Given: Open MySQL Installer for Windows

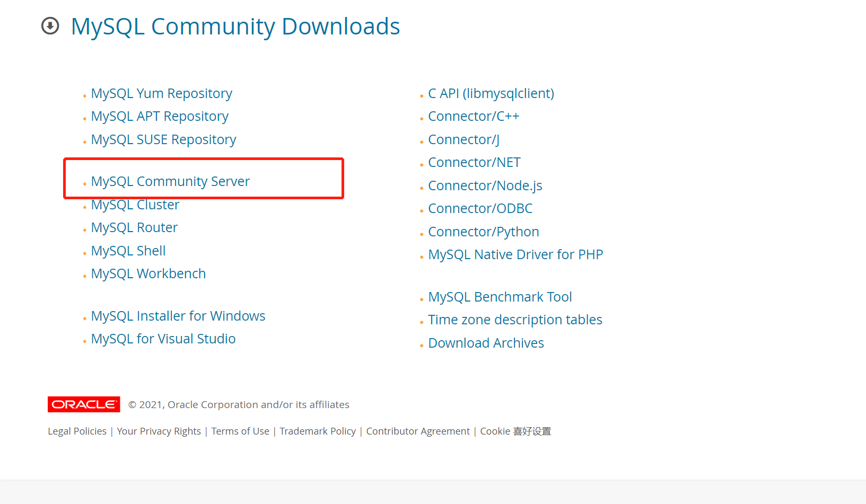Looking at the screenshot, I should coord(178,315).
